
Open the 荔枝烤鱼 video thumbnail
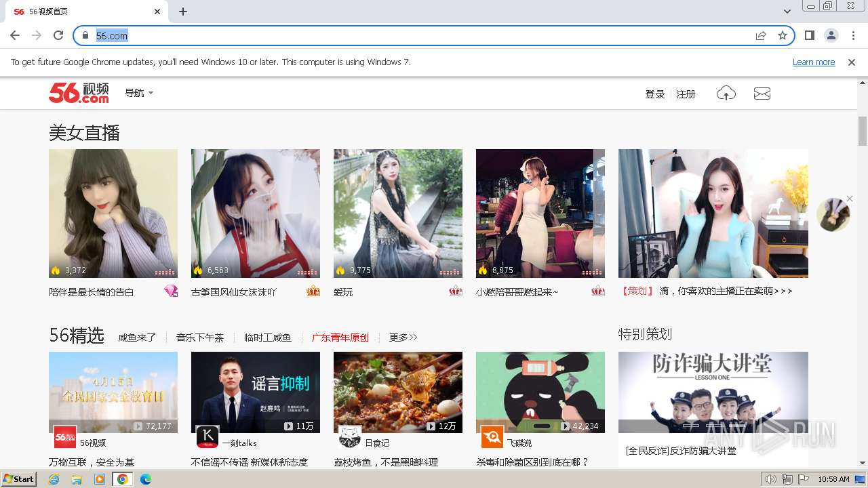[x=398, y=392]
